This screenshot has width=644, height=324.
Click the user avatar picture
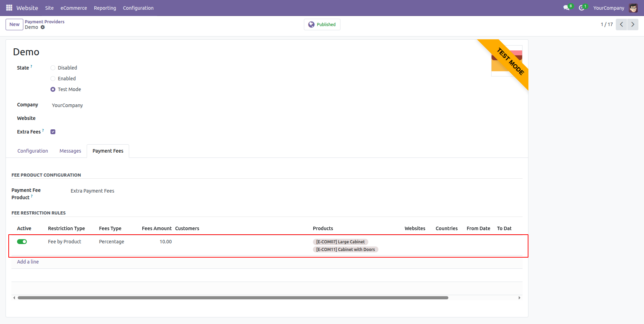633,8
